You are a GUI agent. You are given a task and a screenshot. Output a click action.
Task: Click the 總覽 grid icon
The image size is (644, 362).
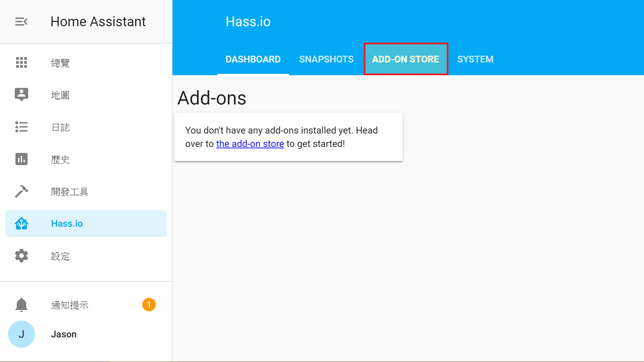(x=21, y=62)
